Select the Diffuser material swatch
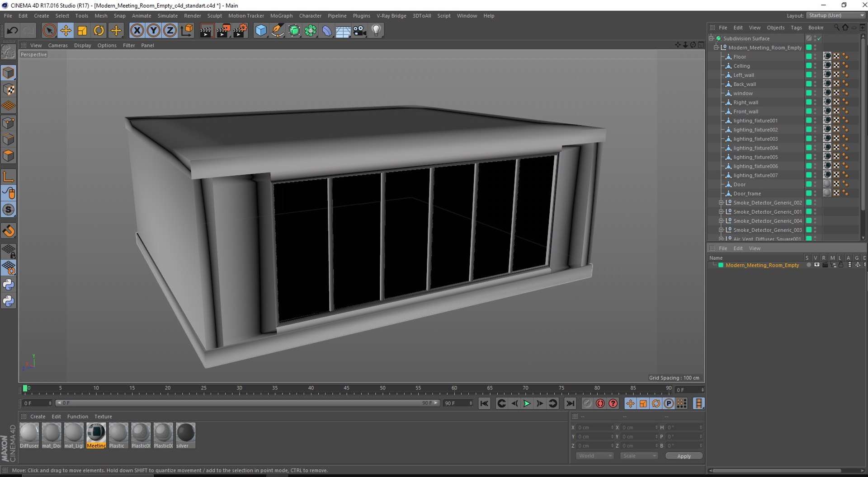This screenshot has height=477, width=868. coord(29,435)
